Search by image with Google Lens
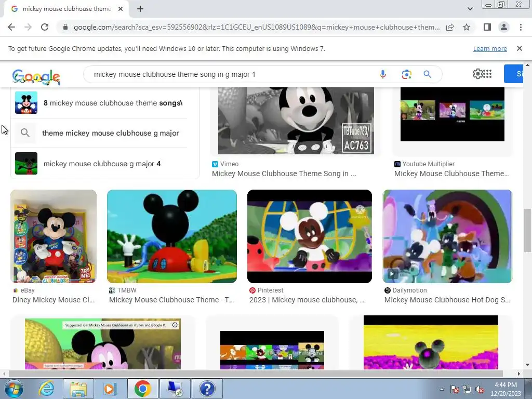Image resolution: width=532 pixels, height=399 pixels. point(406,74)
